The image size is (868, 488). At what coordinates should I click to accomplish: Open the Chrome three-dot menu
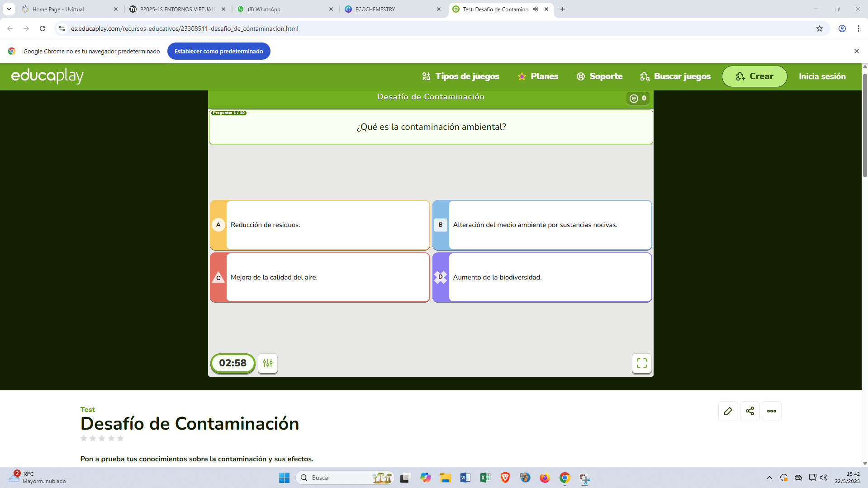point(858,28)
